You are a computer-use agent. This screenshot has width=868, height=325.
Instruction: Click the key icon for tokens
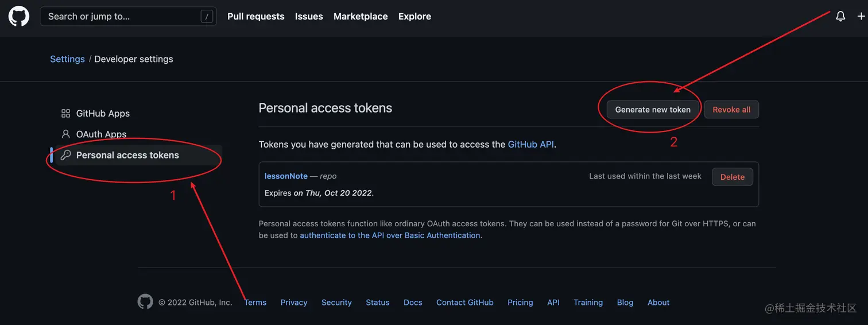pyautogui.click(x=65, y=155)
